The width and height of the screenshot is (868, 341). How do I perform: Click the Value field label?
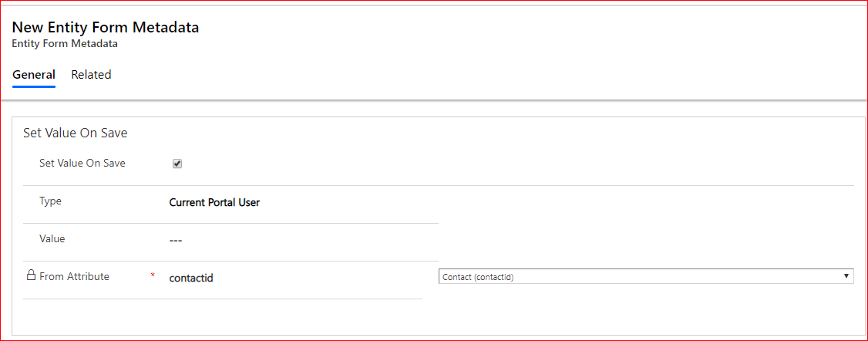point(52,239)
